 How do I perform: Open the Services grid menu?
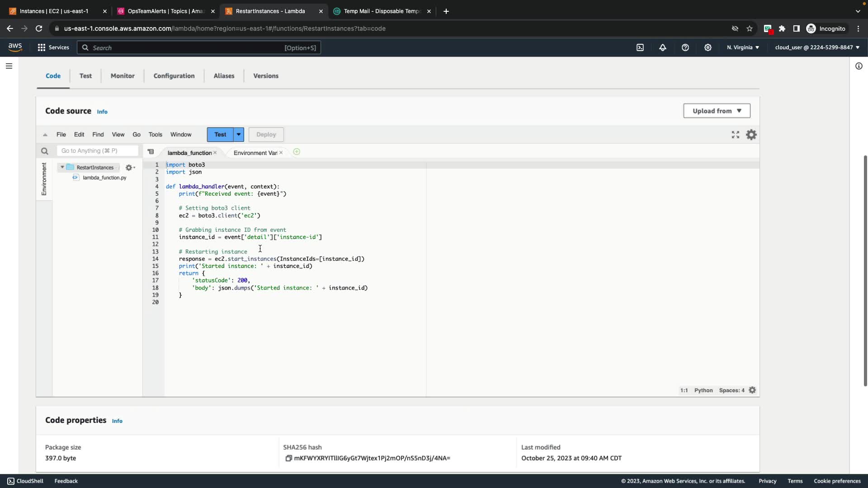(x=42, y=47)
